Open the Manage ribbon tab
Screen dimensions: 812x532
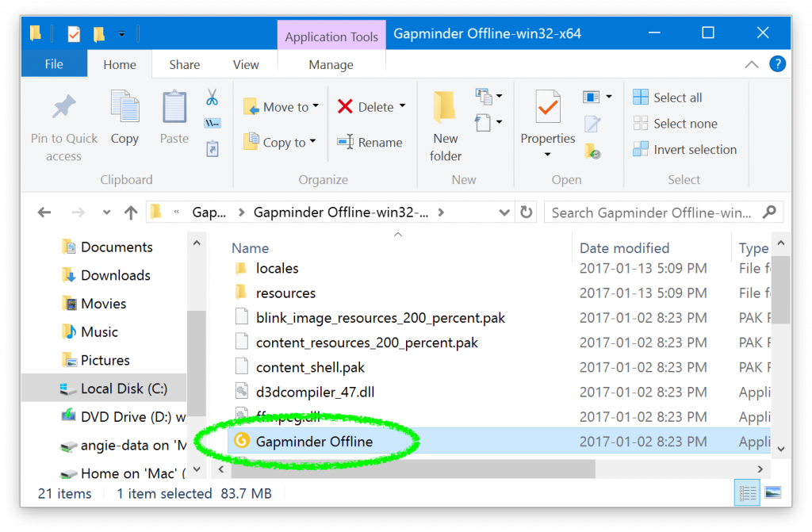(331, 64)
